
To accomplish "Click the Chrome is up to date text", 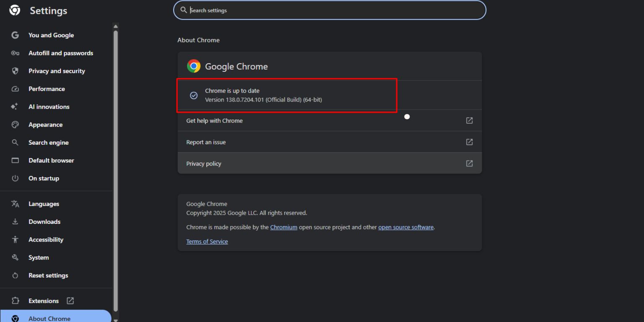I will pyautogui.click(x=232, y=91).
